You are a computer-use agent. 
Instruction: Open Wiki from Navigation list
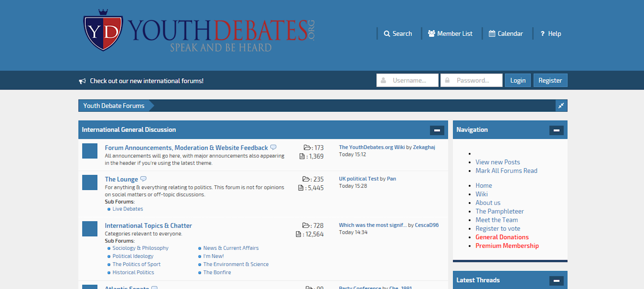pos(482,194)
